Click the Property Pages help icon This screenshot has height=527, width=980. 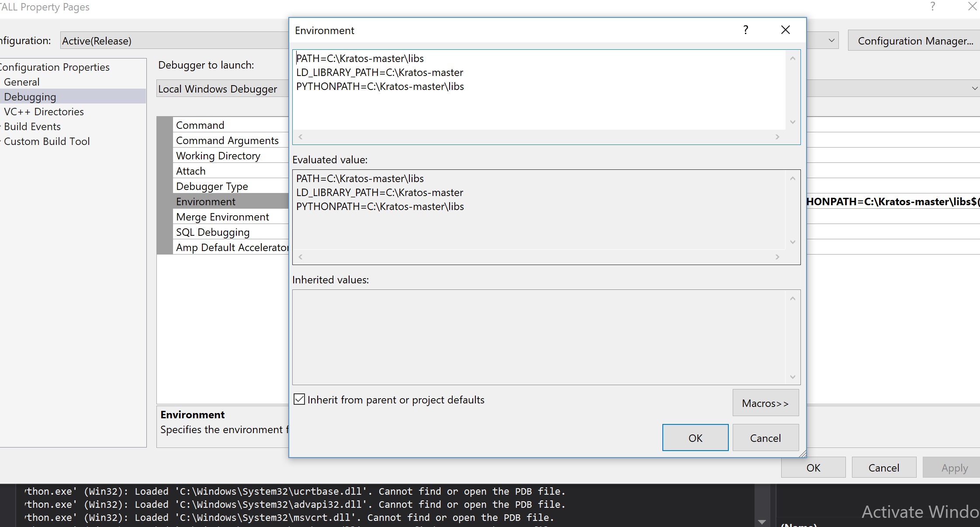[932, 7]
